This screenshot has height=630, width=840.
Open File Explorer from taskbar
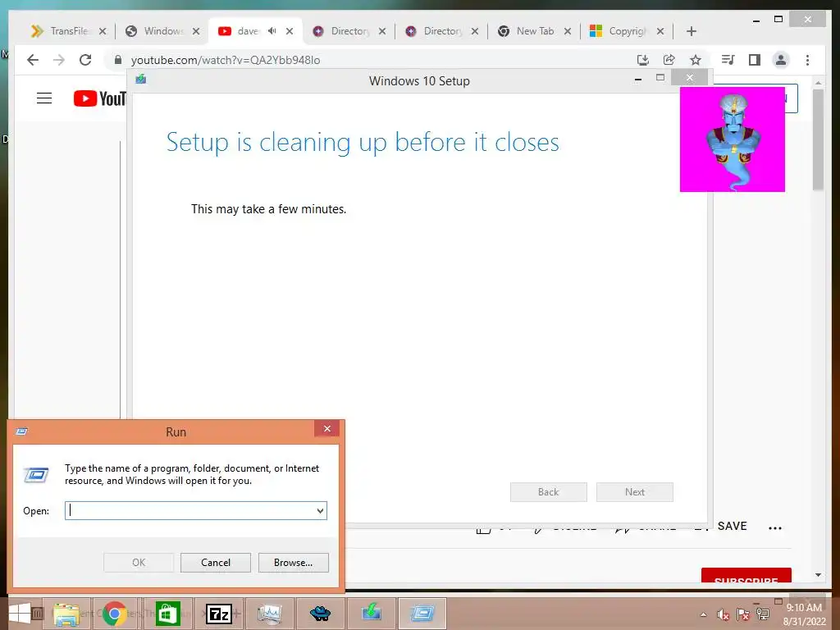pyautogui.click(x=66, y=614)
